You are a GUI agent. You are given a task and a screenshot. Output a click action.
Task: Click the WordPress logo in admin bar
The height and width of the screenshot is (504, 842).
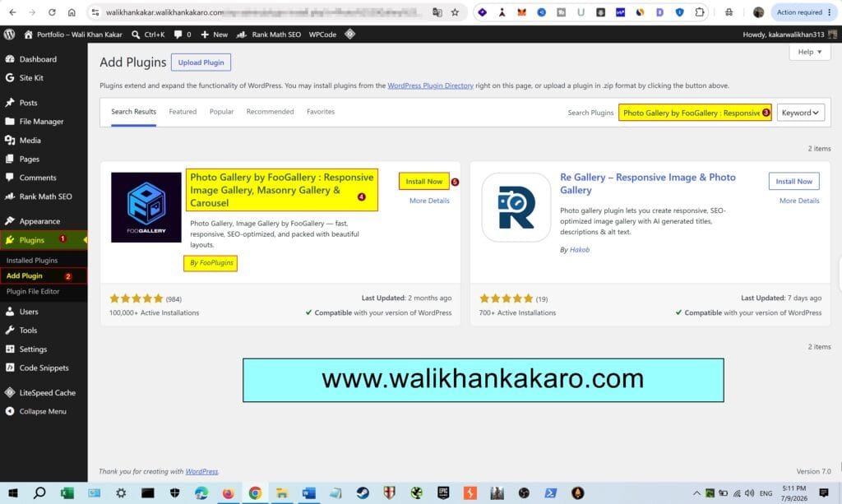tap(9, 35)
